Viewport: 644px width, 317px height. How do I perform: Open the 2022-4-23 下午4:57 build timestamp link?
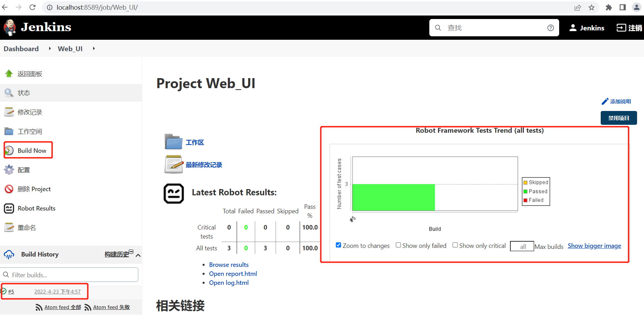pos(57,291)
